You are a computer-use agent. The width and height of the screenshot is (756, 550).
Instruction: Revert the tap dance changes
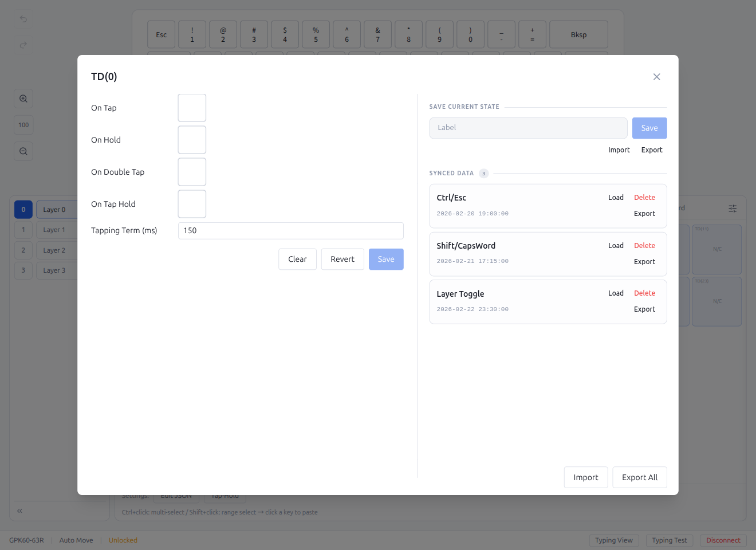pos(342,259)
